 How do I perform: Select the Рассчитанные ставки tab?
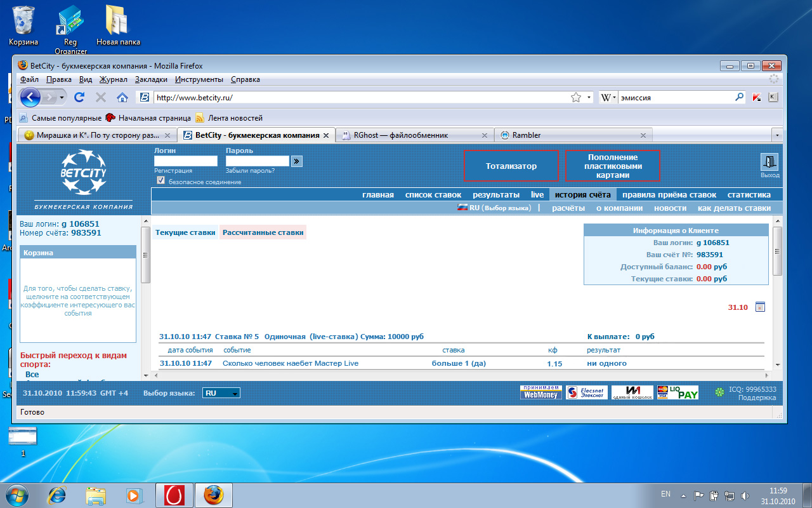click(263, 232)
